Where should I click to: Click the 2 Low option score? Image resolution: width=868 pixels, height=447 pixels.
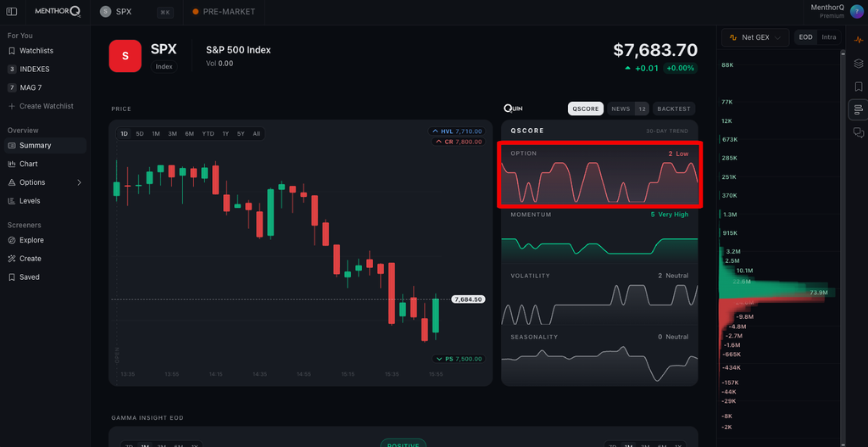tap(678, 154)
